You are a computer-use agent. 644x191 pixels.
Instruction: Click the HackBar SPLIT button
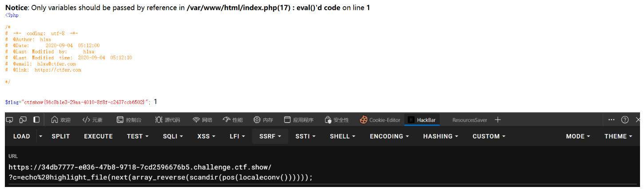[x=61, y=136]
